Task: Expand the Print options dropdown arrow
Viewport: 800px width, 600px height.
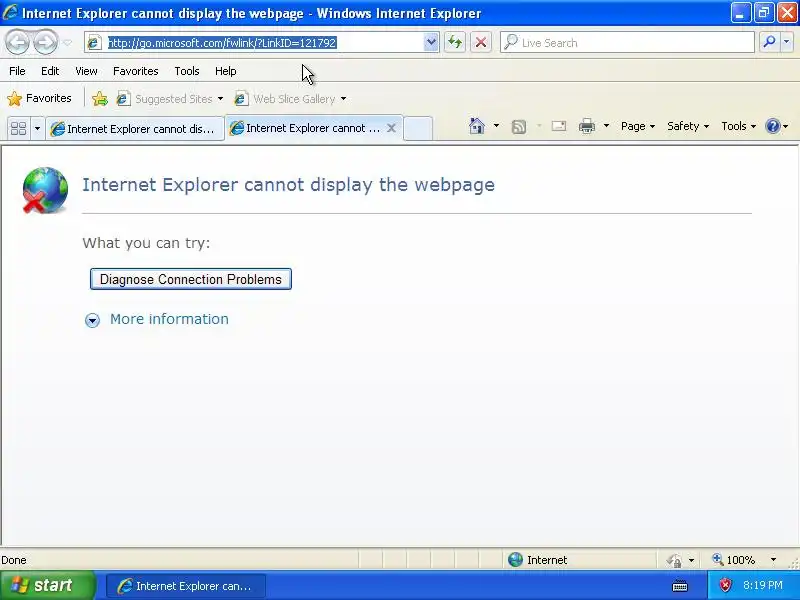Action: [x=606, y=126]
